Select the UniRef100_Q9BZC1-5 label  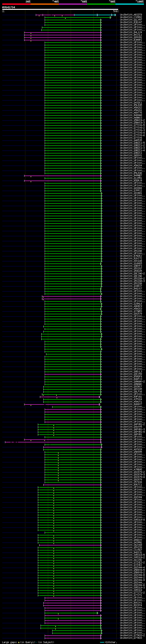point(132,143)
